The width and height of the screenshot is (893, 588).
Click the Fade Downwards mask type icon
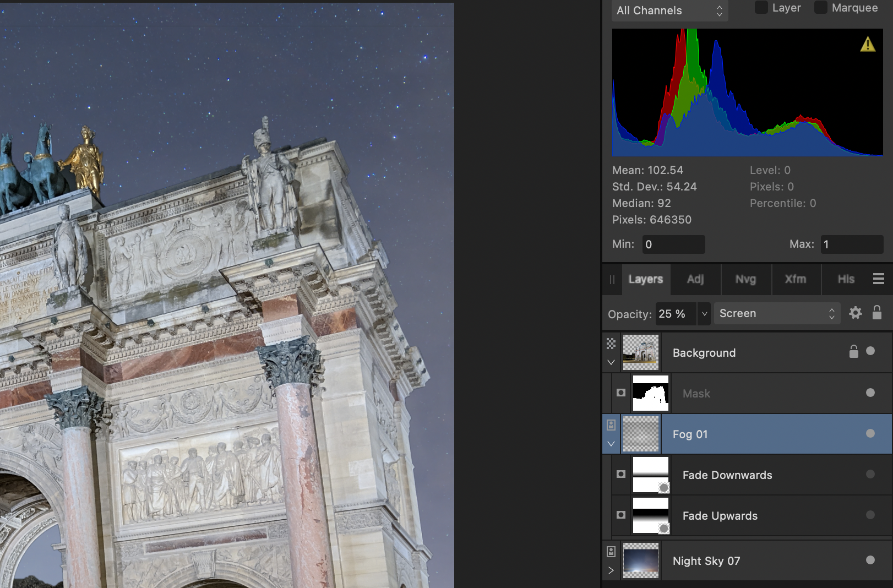621,475
